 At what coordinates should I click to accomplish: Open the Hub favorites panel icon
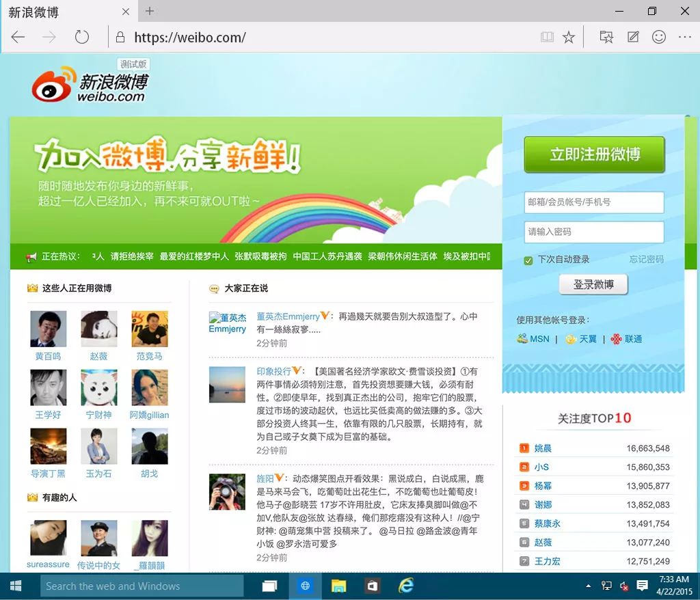click(606, 37)
